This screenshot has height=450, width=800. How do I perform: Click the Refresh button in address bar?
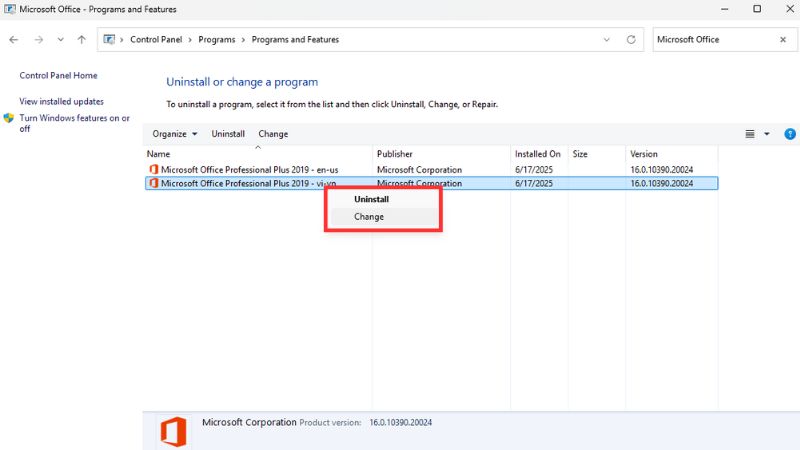(x=631, y=40)
